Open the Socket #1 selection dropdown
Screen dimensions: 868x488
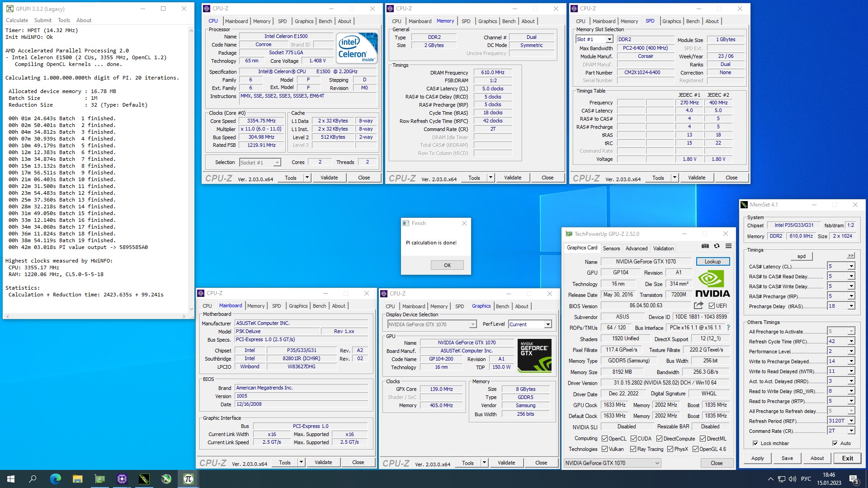pos(277,162)
